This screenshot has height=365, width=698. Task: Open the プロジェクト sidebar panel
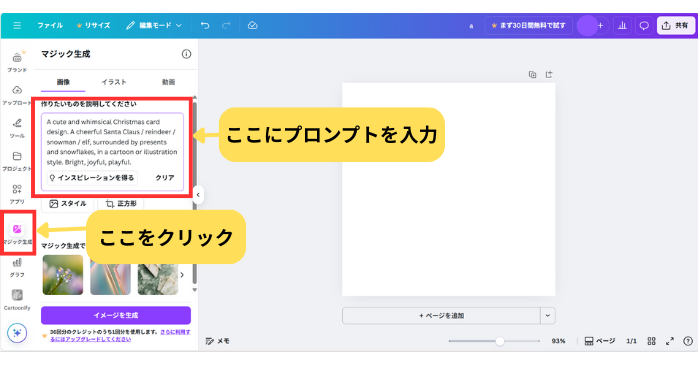(x=17, y=161)
